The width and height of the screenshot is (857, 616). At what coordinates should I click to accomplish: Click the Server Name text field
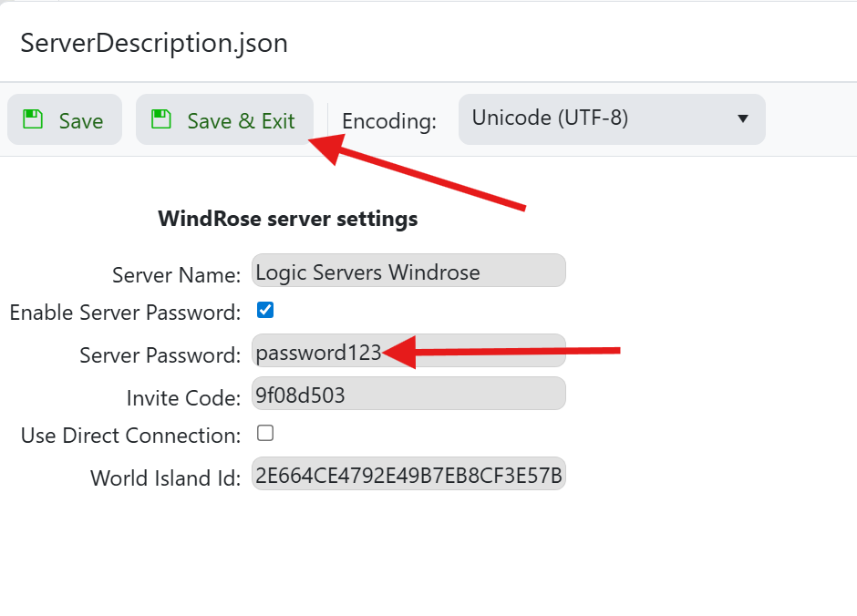tap(408, 271)
